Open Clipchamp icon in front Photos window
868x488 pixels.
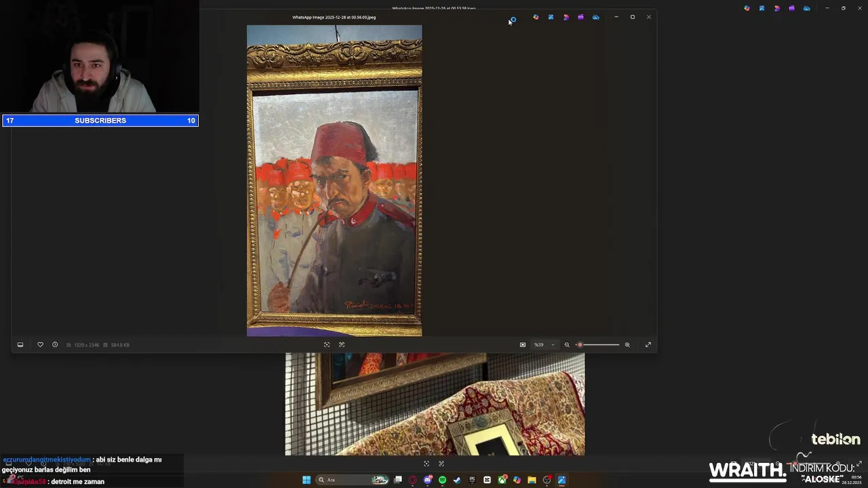pos(566,17)
